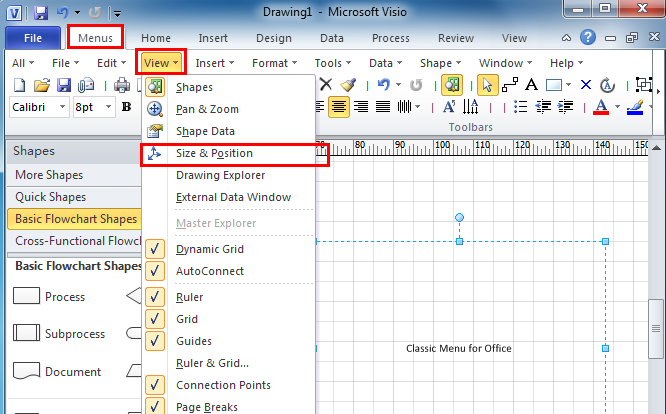
Task: Select the Text tool
Action: coord(531,84)
